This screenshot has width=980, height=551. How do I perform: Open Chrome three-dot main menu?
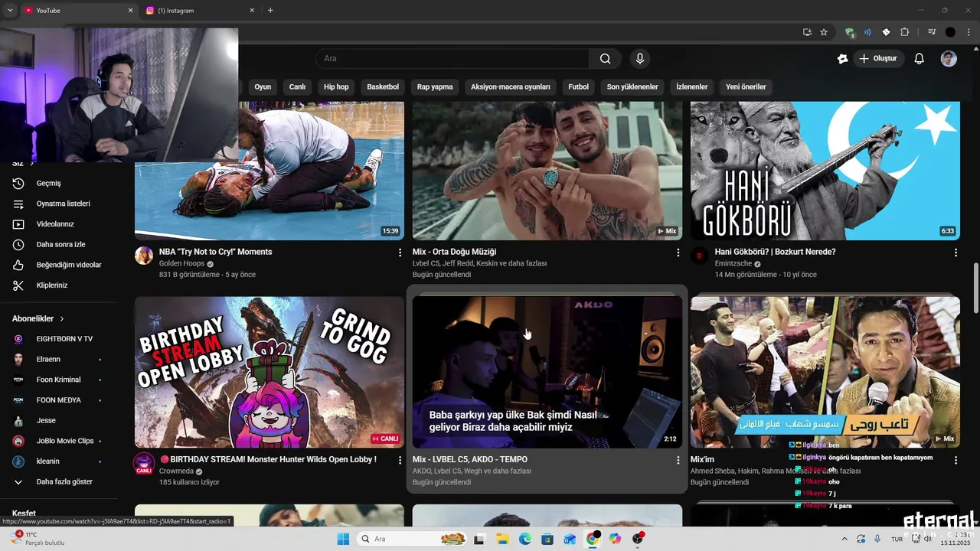point(969,32)
